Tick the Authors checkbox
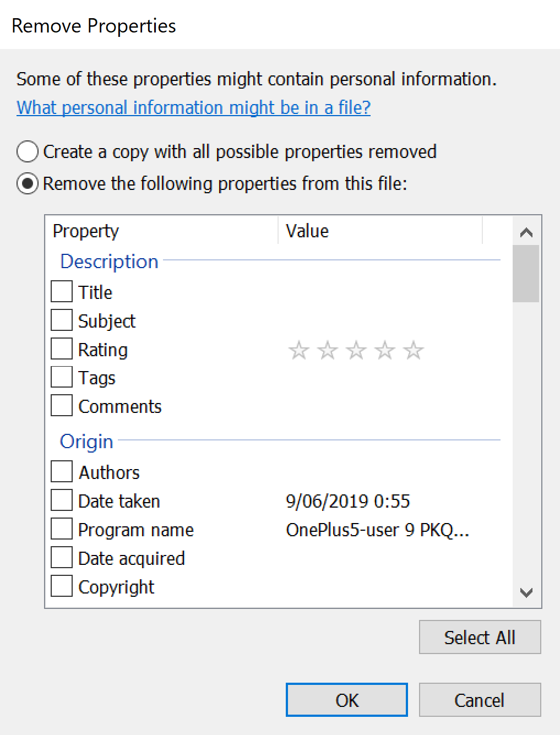The image size is (560, 735). click(x=62, y=472)
